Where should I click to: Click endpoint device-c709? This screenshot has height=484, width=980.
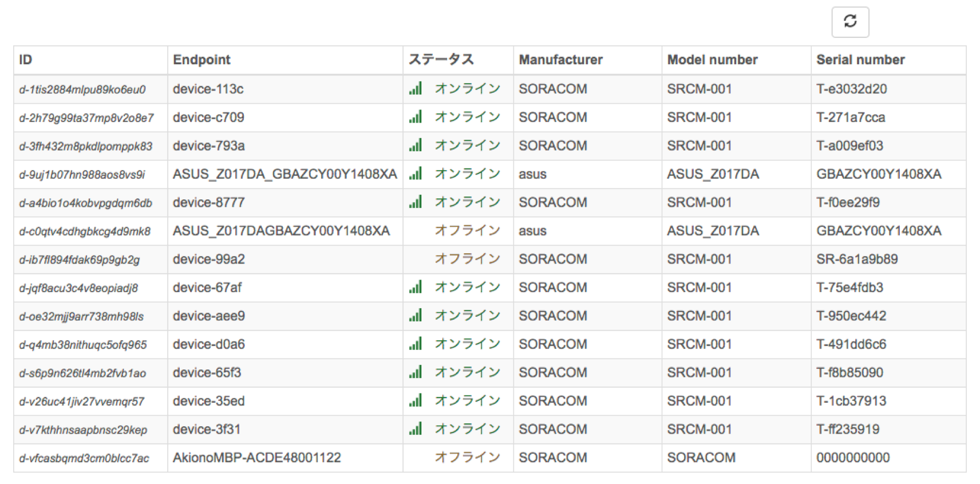pos(208,117)
